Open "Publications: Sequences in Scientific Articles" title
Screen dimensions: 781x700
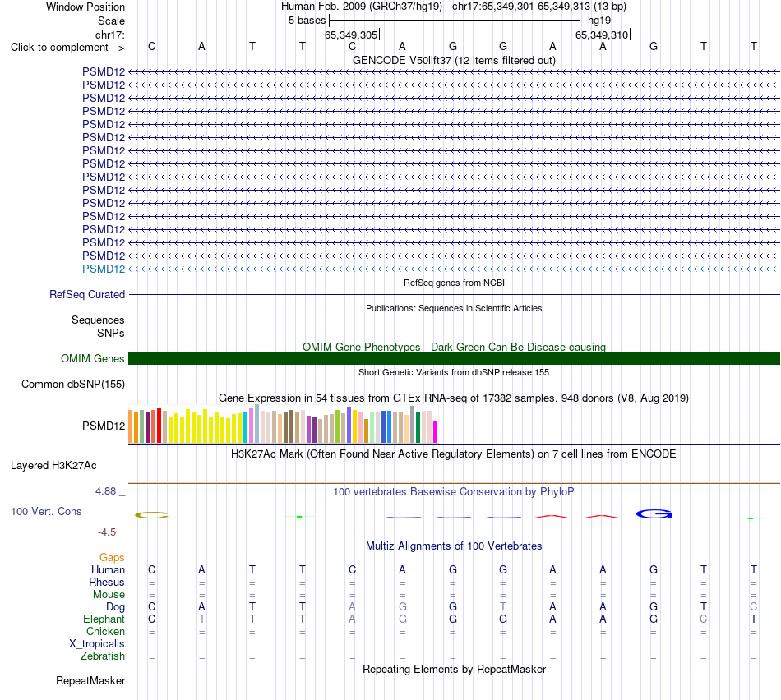[454, 308]
